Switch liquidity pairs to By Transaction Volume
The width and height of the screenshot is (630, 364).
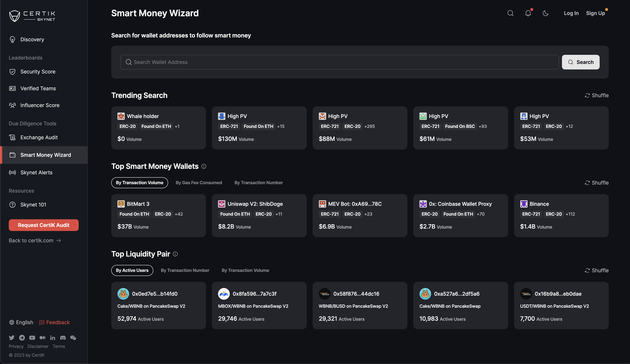coord(245,270)
